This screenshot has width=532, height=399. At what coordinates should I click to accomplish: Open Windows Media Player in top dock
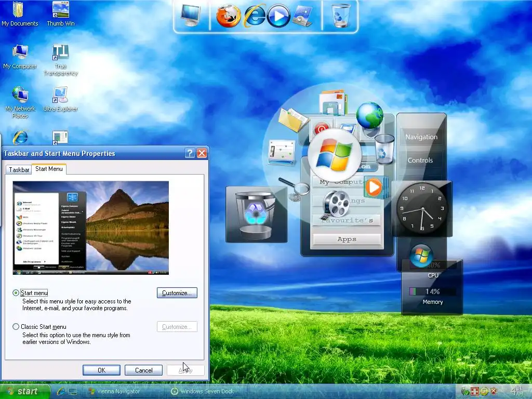[x=278, y=16]
